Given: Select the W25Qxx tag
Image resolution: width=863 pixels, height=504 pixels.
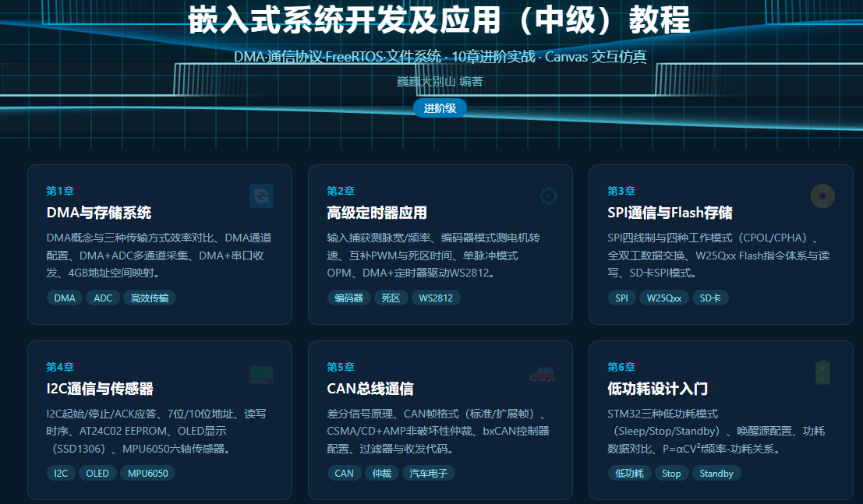Looking at the screenshot, I should (x=663, y=298).
